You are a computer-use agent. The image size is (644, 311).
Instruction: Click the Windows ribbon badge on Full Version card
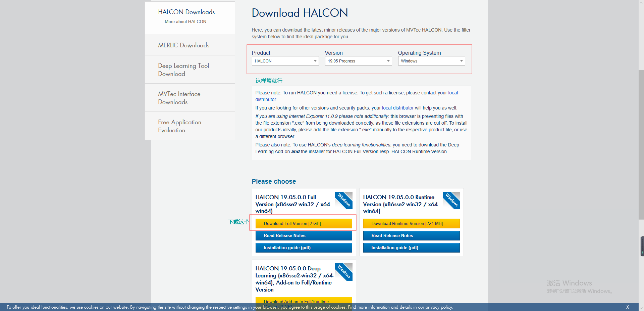(343, 201)
